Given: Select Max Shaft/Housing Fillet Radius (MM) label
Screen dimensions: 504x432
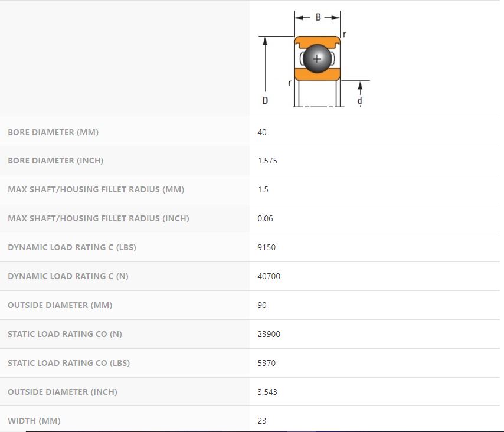Looking at the screenshot, I should click(96, 189).
